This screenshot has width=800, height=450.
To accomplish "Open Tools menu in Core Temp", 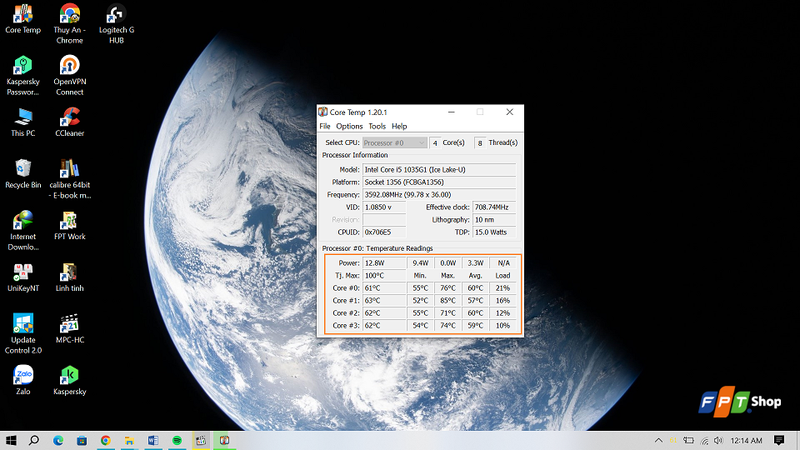I will tap(377, 126).
